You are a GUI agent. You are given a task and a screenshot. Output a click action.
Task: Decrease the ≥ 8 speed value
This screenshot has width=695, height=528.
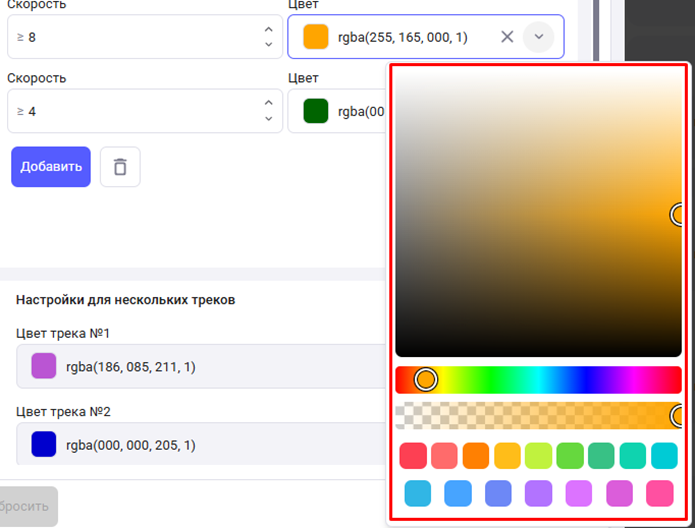(268, 45)
